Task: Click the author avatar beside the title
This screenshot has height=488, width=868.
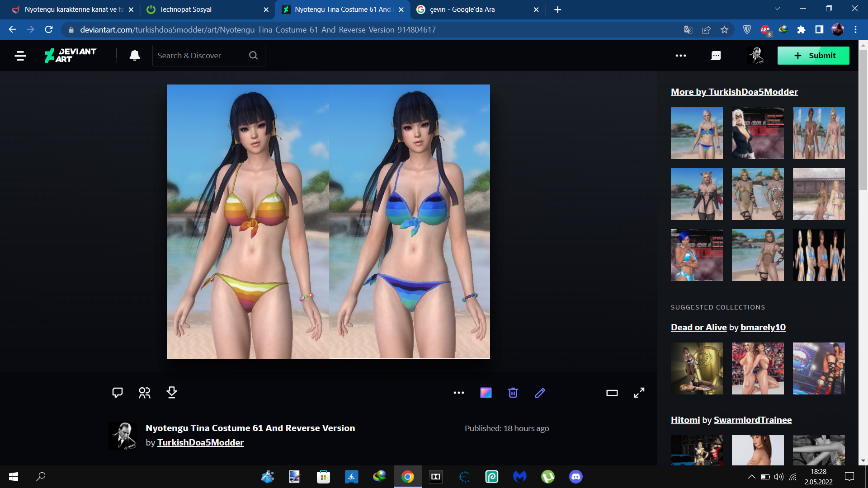Action: coord(123,436)
